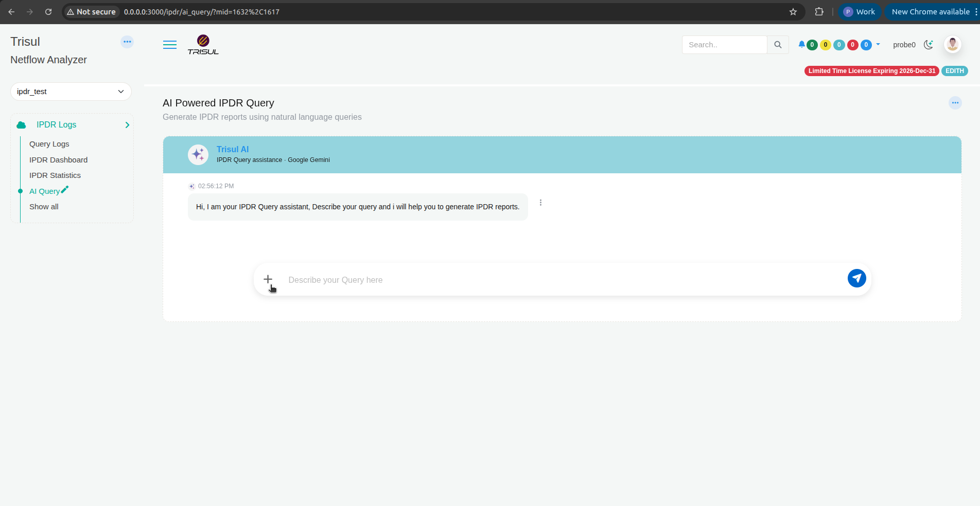
Task: Click the probe0 username label
Action: (904, 45)
